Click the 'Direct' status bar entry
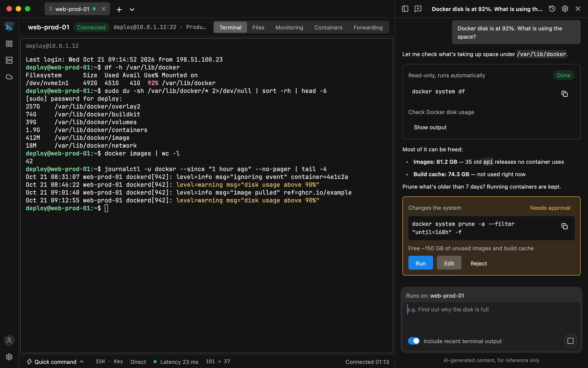Screen dimensions: 588x368 tap(138, 362)
